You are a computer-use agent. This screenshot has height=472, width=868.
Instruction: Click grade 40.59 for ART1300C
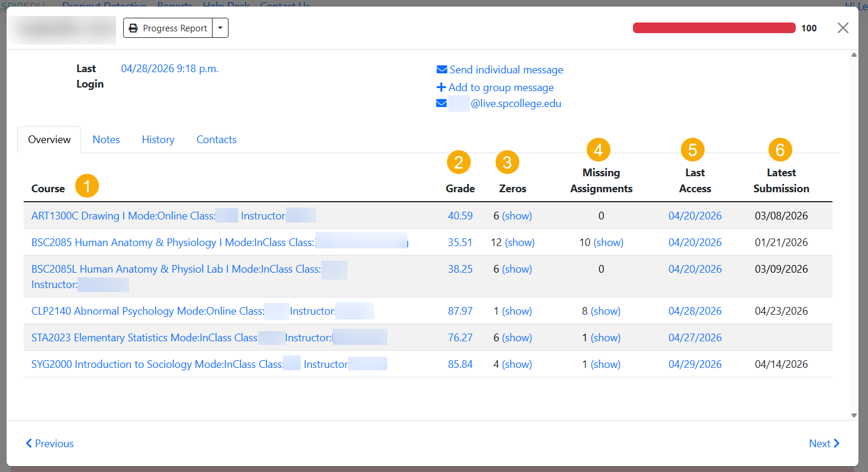pyautogui.click(x=460, y=216)
